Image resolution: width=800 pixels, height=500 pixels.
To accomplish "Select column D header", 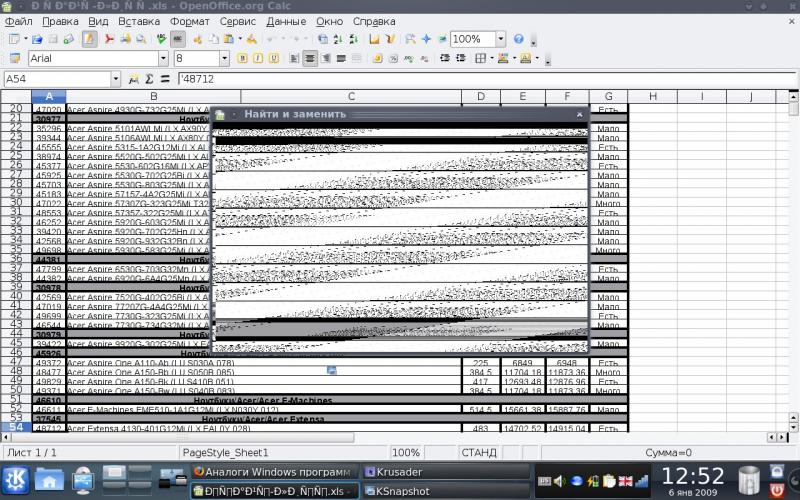I will (x=481, y=96).
